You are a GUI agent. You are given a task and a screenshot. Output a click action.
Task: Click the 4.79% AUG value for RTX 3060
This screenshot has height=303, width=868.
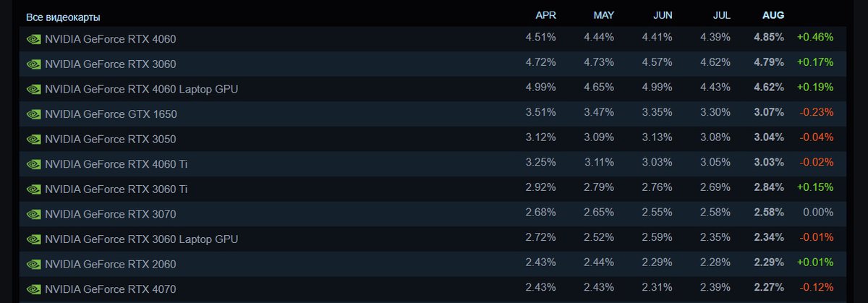tap(769, 63)
